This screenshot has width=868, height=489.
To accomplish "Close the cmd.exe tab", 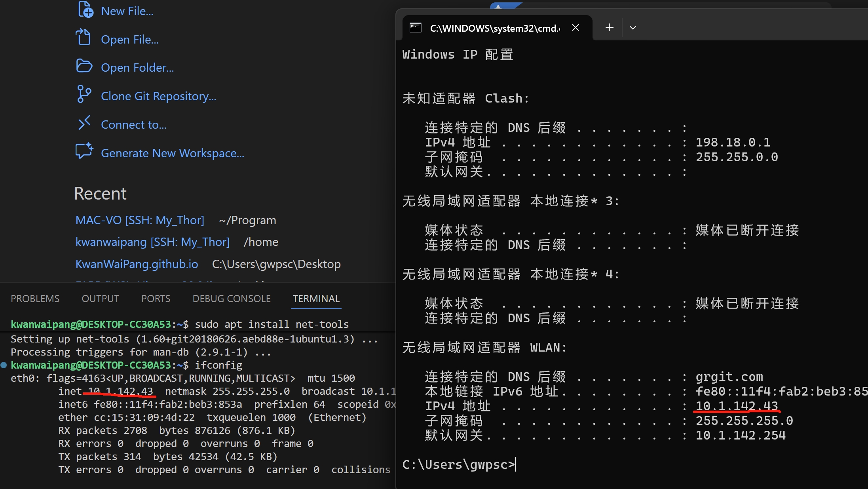I will [576, 28].
